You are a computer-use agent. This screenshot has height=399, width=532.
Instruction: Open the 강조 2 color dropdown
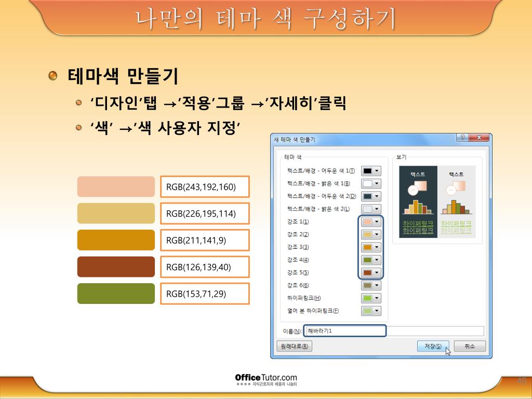tap(371, 234)
